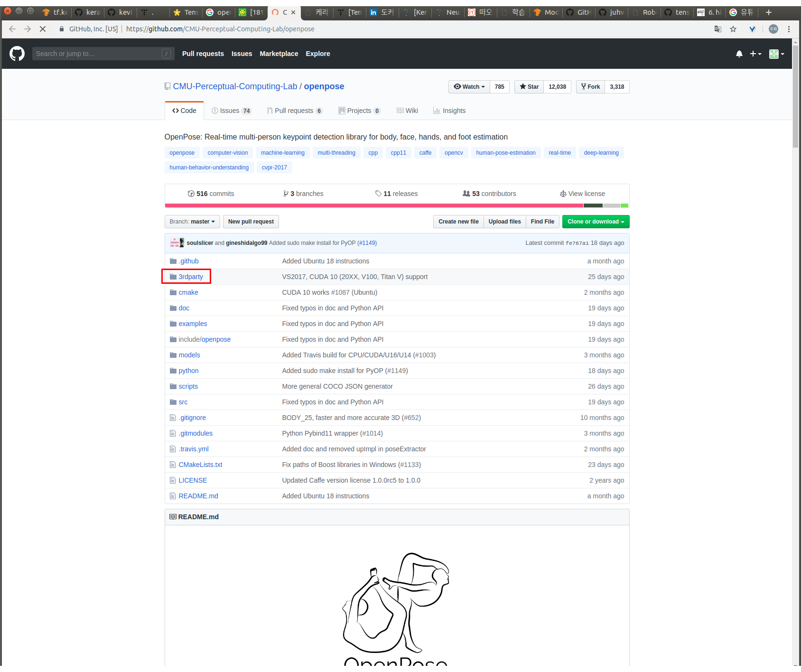Open the CMU-Perceptual-Computing-Lab link
801x672 pixels.
pos(234,86)
